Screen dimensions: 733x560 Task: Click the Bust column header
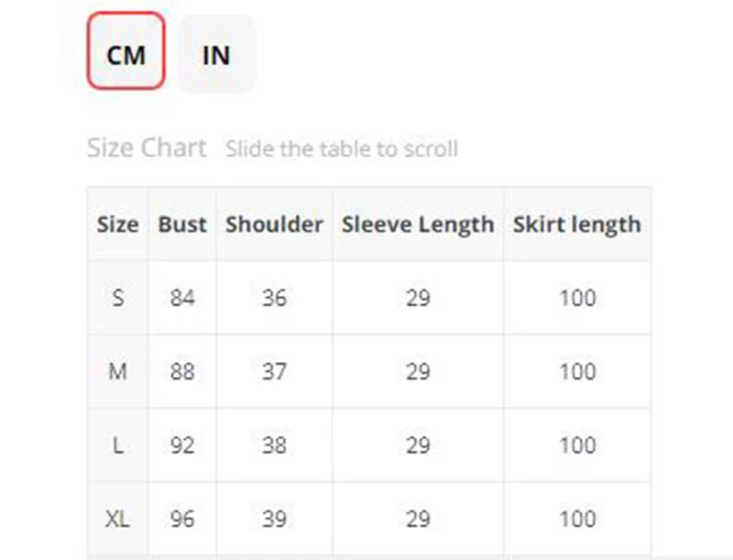(x=182, y=225)
